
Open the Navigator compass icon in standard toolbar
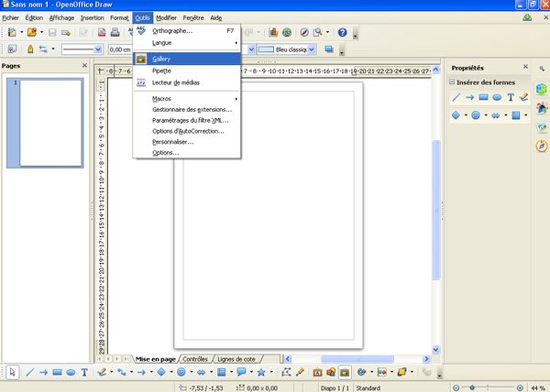[304, 33]
